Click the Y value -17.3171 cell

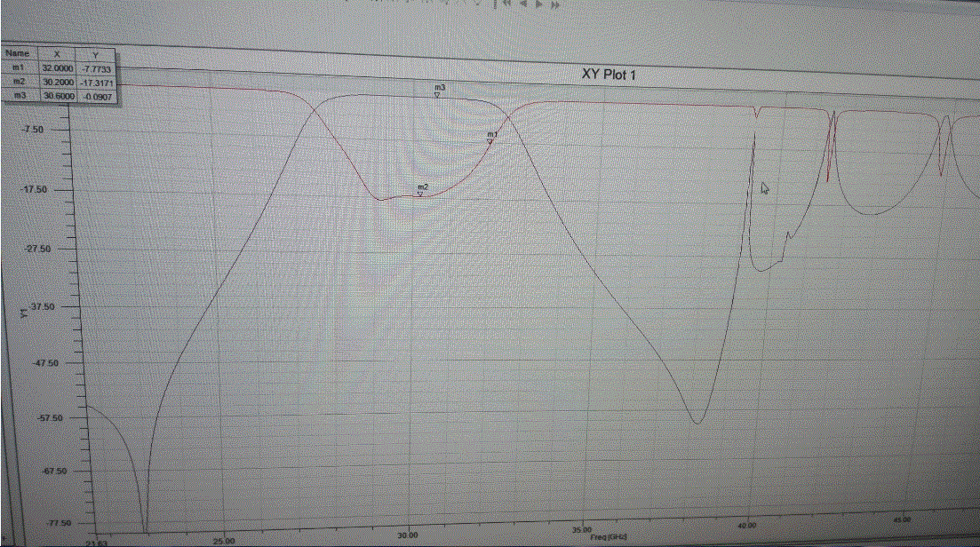(x=97, y=83)
